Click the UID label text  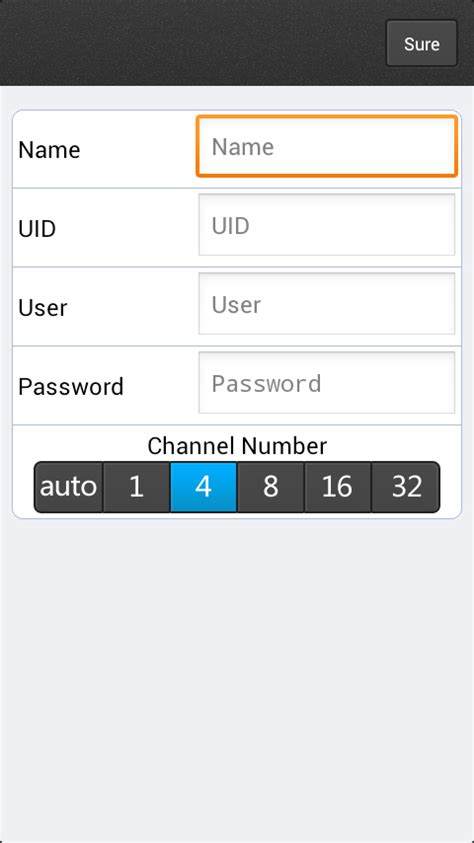click(x=37, y=229)
